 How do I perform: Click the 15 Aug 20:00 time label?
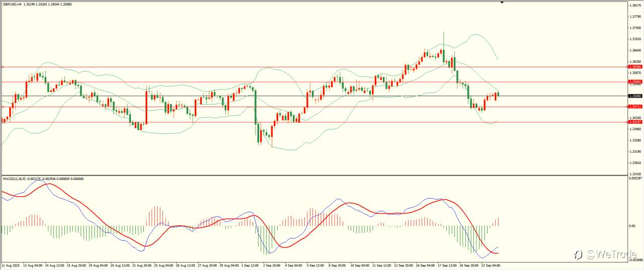tap(76, 264)
